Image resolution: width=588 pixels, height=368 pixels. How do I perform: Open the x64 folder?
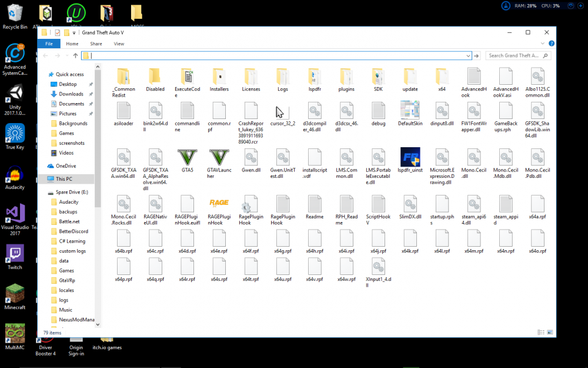[x=442, y=76]
